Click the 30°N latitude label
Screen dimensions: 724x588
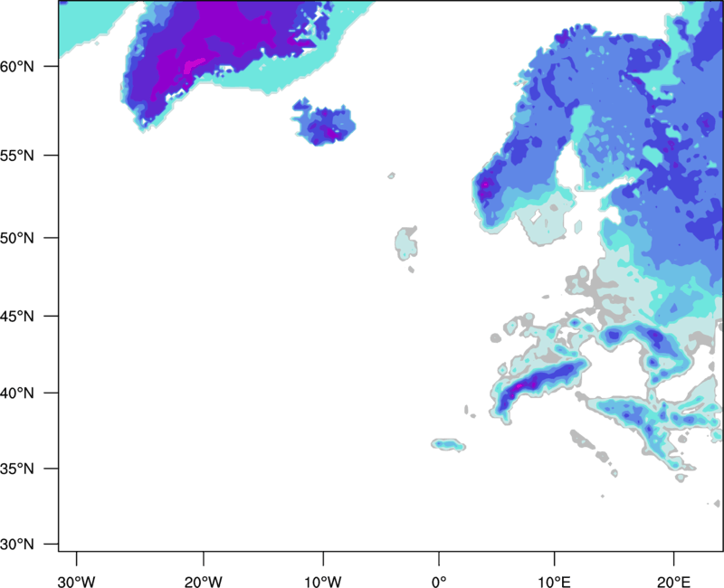tap(17, 545)
